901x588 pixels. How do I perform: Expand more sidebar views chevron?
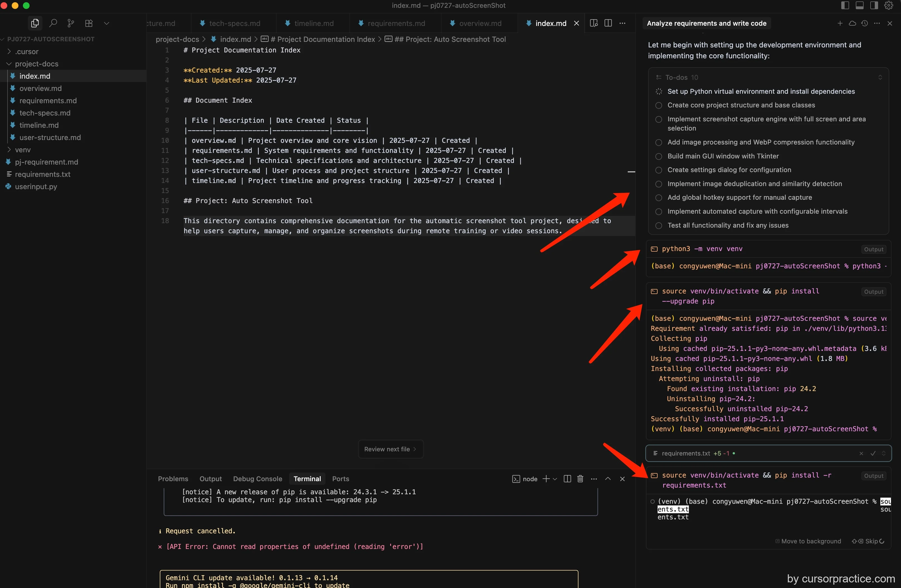click(106, 23)
